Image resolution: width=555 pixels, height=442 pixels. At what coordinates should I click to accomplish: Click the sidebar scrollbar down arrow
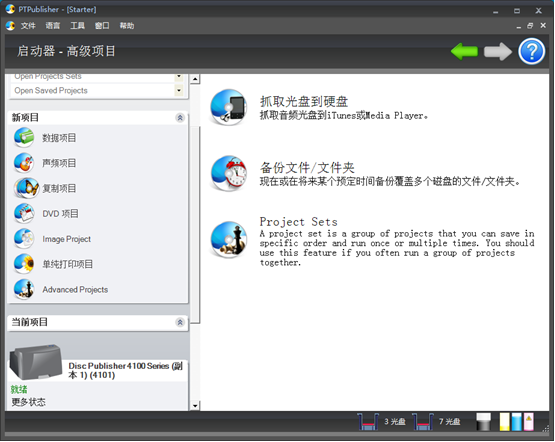pyautogui.click(x=195, y=406)
